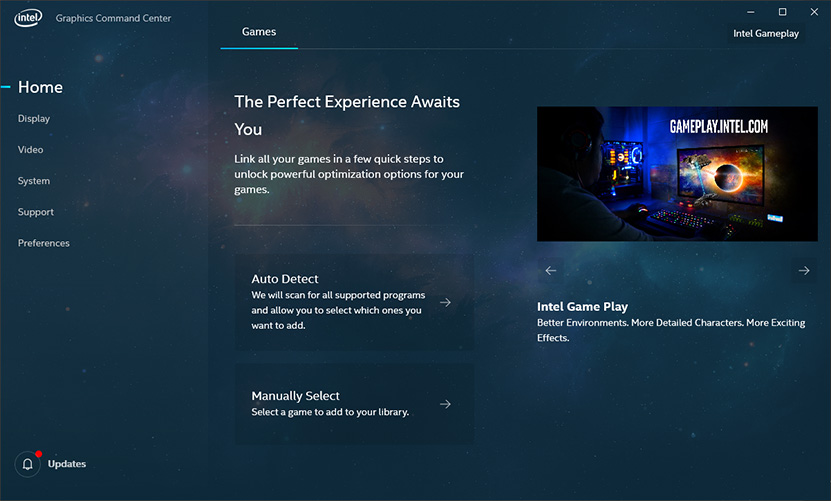The image size is (831, 501).
Task: Go to previous carousel slide arrow
Action: pos(551,270)
